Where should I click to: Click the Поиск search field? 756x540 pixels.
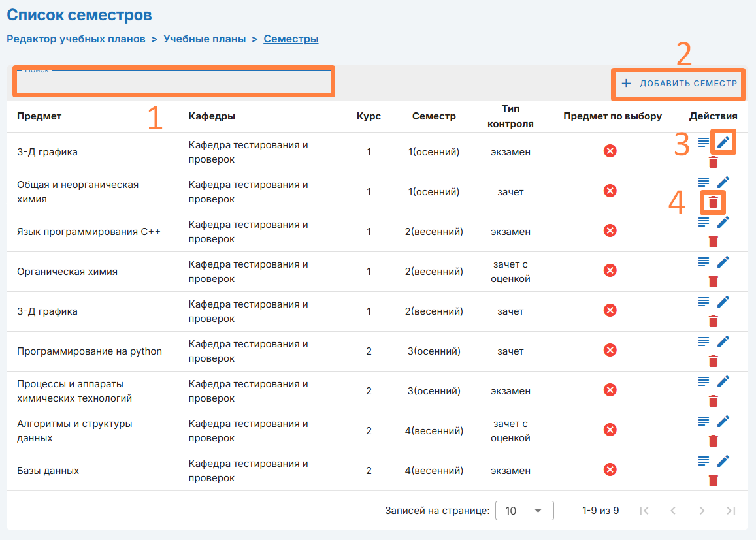click(175, 82)
